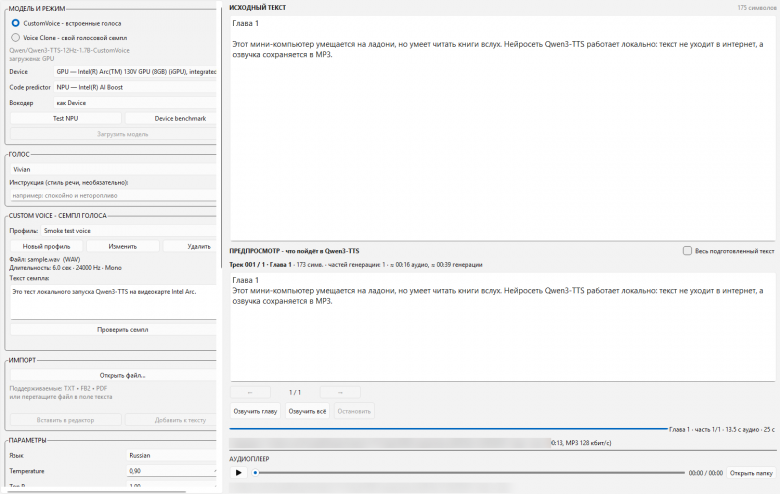Click the 175 символов counter
780x494 pixels.
757,7
